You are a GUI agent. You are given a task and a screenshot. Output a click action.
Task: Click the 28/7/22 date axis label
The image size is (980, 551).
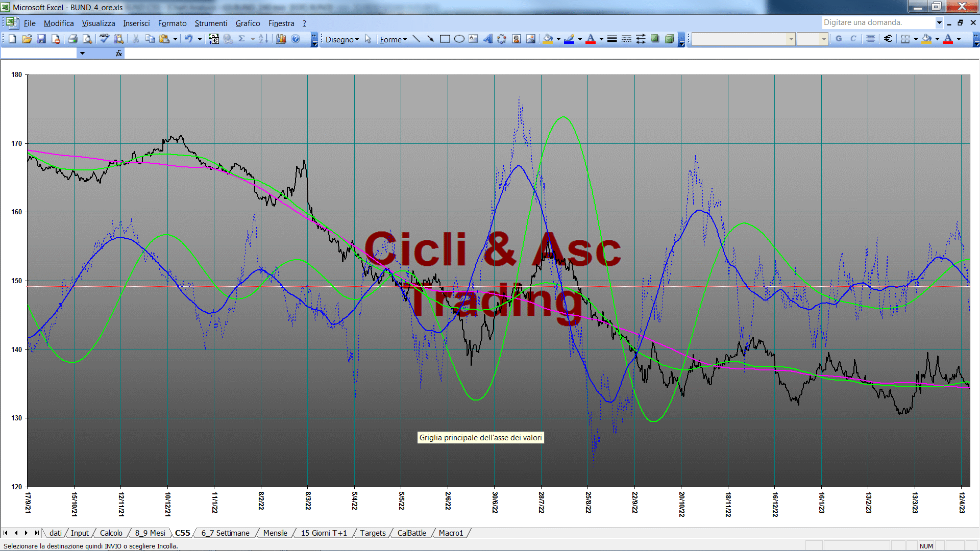[x=541, y=503]
